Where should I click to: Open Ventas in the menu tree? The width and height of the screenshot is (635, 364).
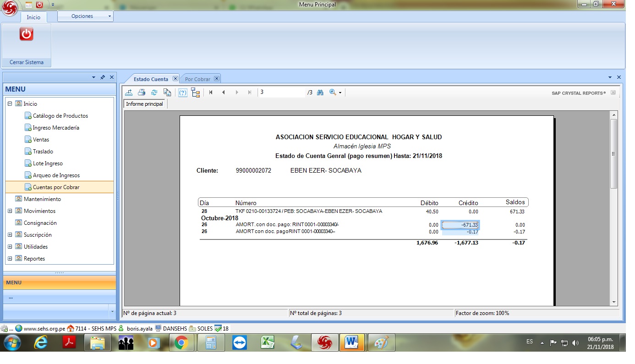[41, 140]
